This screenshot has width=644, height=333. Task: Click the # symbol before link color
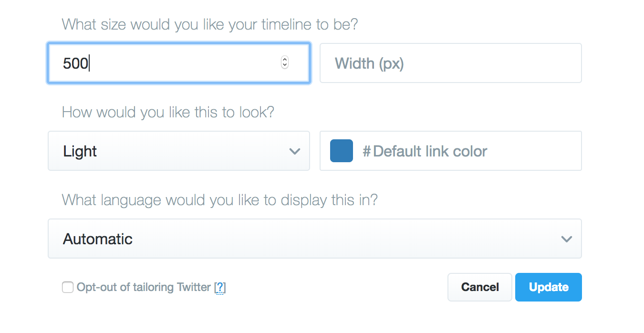(x=367, y=151)
